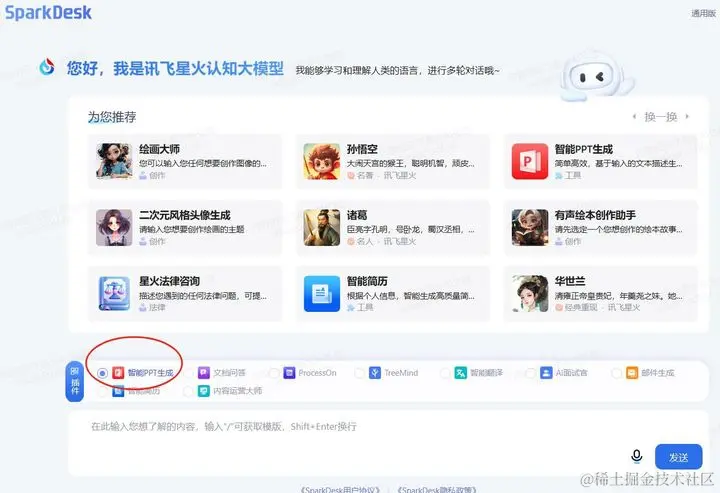
Task: Click the 有声绘本创作助手 card title
Action: click(x=595, y=215)
